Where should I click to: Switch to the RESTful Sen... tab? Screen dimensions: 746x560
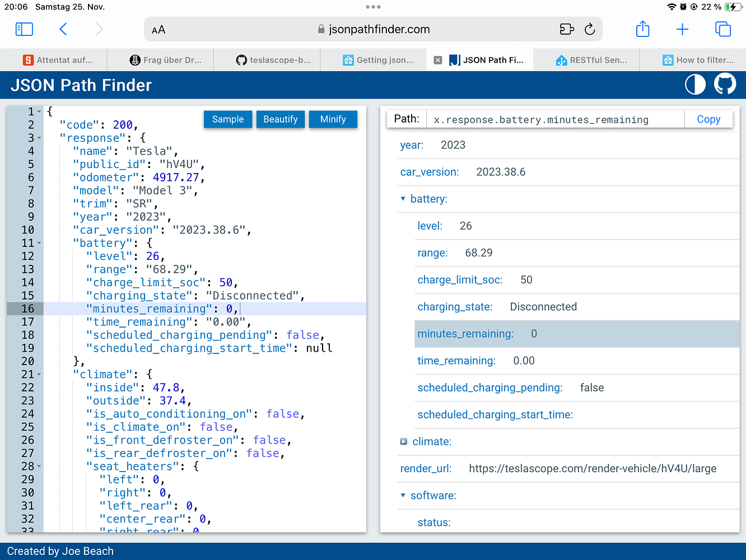point(586,59)
